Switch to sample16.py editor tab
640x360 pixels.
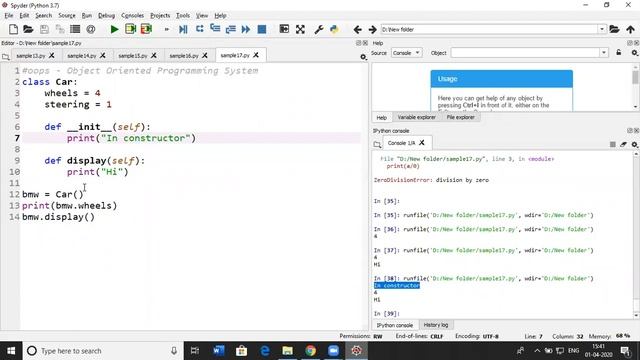click(184, 56)
